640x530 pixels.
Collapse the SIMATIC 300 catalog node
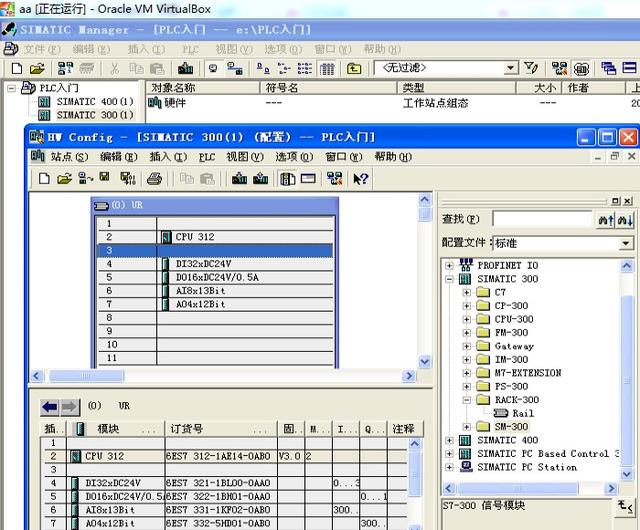click(x=449, y=279)
